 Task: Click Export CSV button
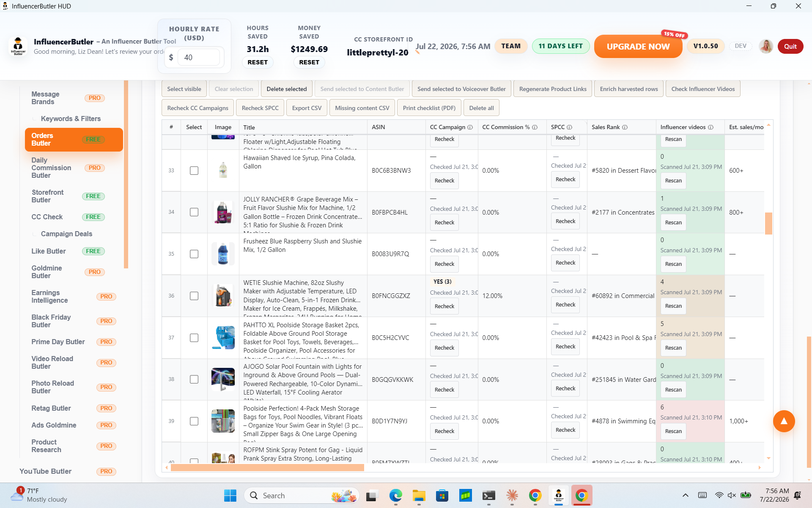click(307, 108)
